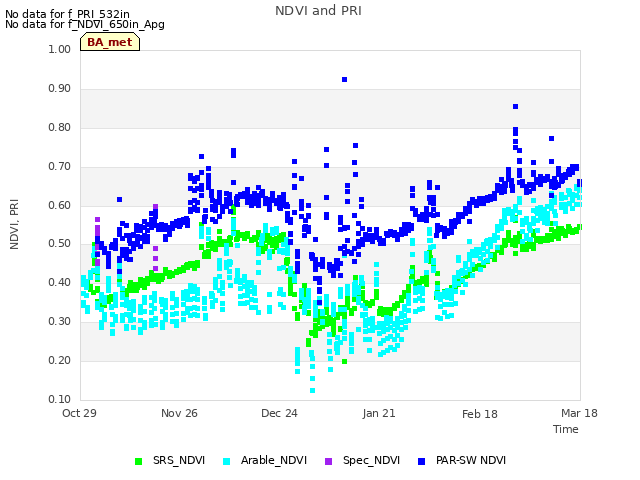Click the 'No data for f_NDVI_650in_Apg' message

point(85,24)
